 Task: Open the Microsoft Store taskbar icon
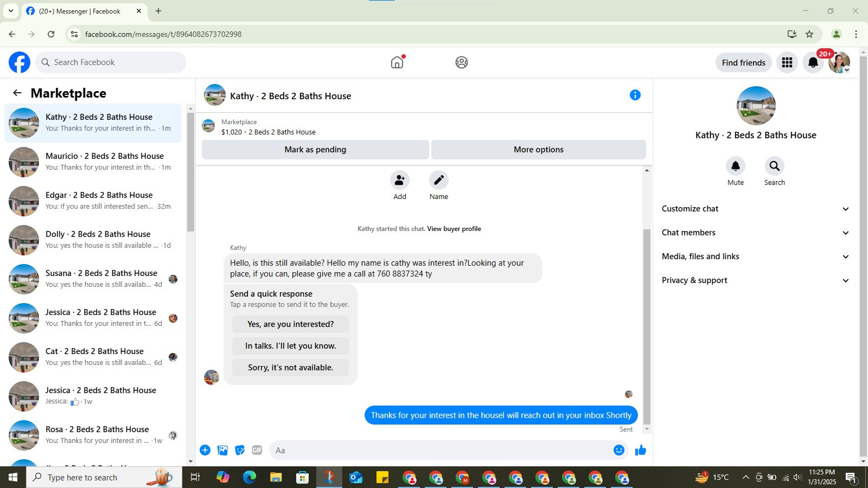click(303, 477)
